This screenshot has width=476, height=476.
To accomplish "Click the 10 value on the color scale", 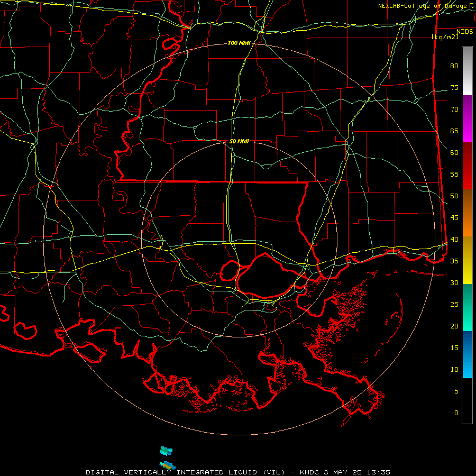I will [454, 370].
